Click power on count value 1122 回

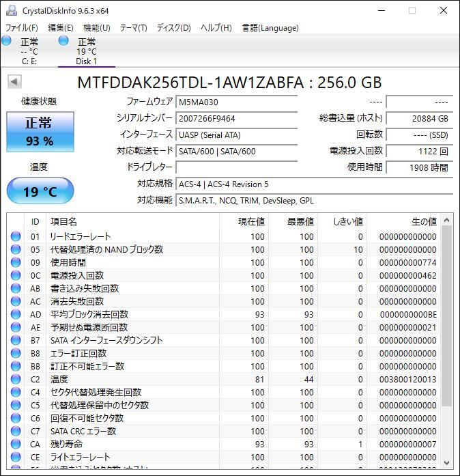pos(420,151)
